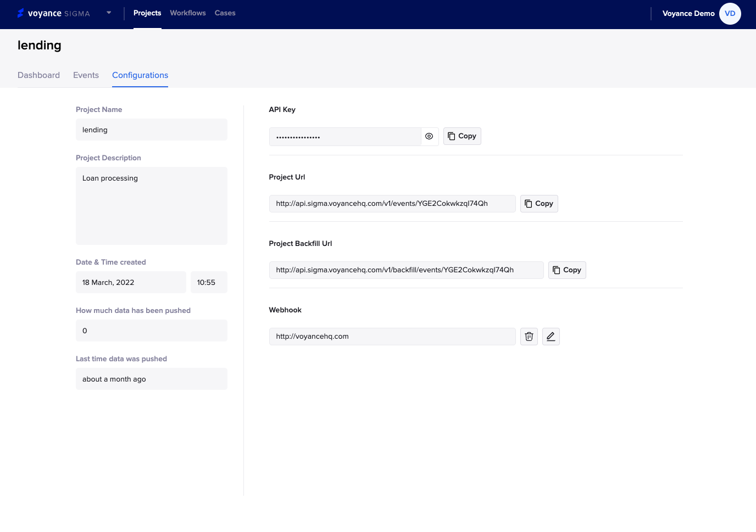756x532 pixels.
Task: Go to Workflows
Action: coord(188,13)
